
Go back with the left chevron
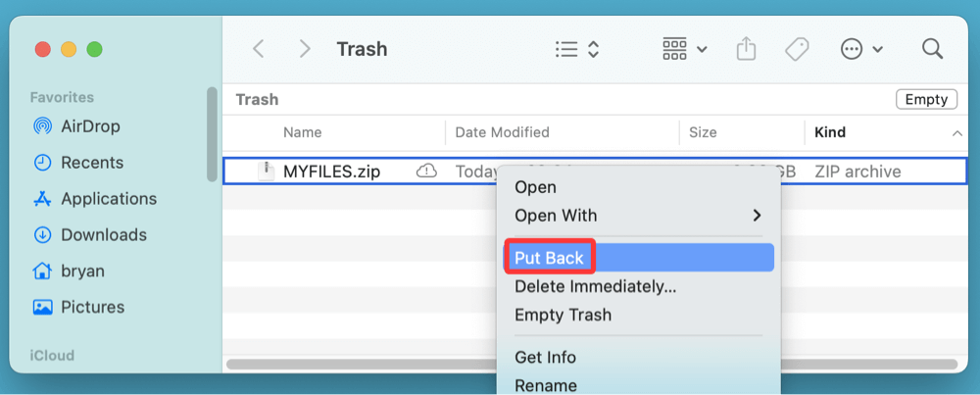258,49
